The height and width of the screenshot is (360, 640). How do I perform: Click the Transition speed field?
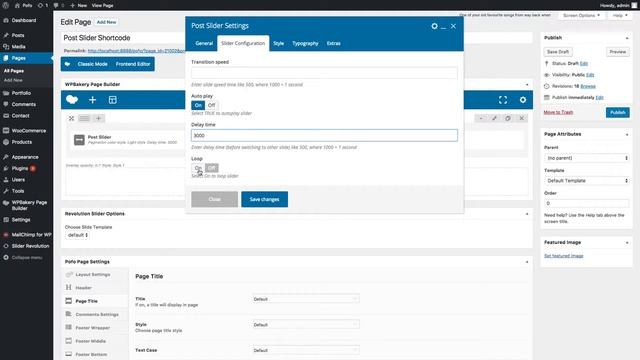point(324,73)
